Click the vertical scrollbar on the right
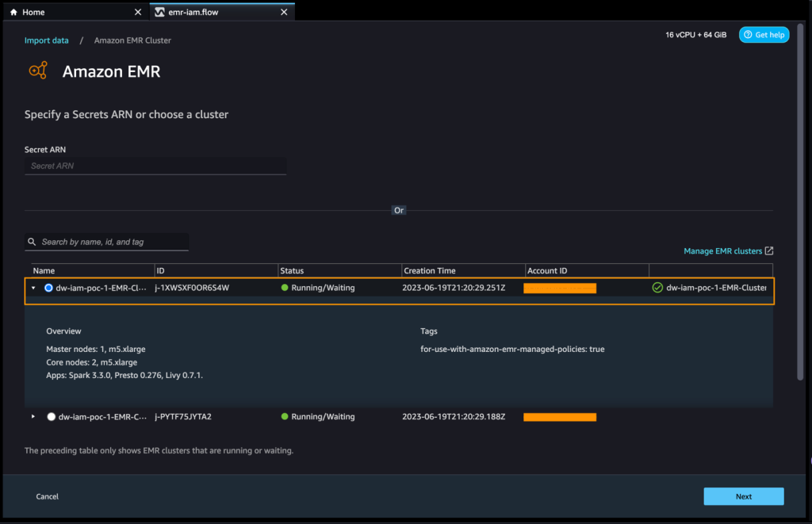 tap(800, 202)
